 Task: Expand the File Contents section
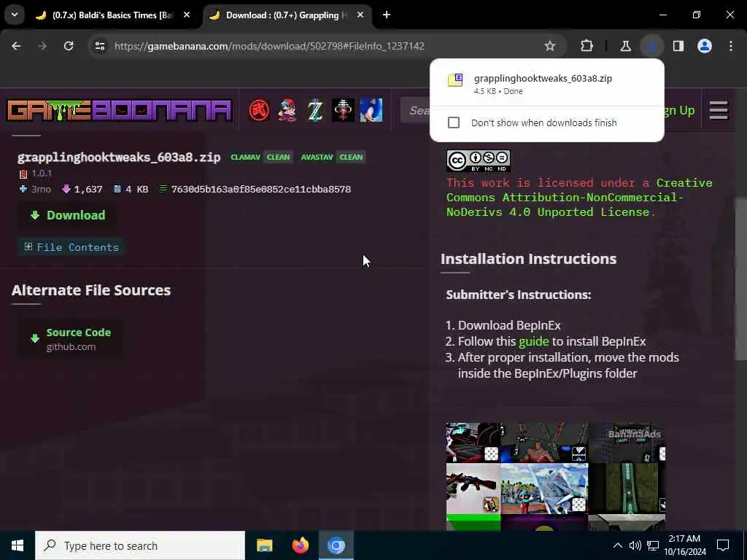click(71, 247)
